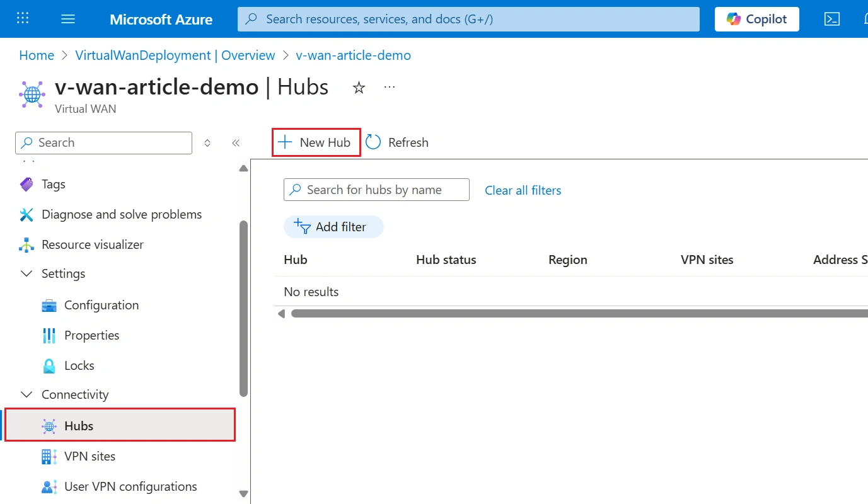Click the sidebar vertical scrollbar thumb
Screen dimensions: 868x504
[243, 309]
